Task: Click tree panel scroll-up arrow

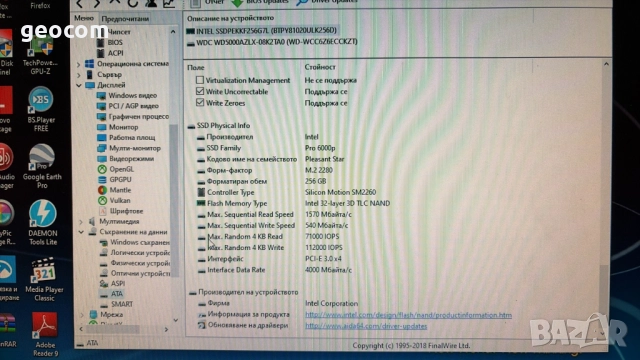Action: 173,32
